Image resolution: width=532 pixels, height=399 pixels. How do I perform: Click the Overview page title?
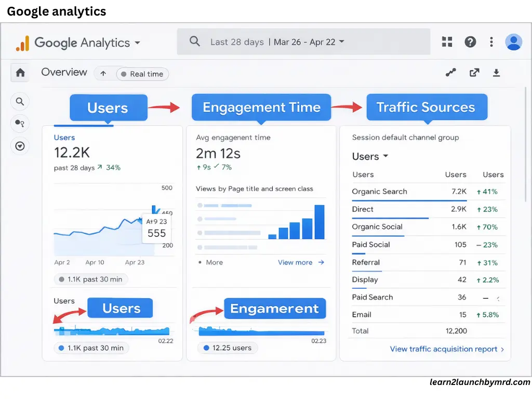pyautogui.click(x=64, y=72)
